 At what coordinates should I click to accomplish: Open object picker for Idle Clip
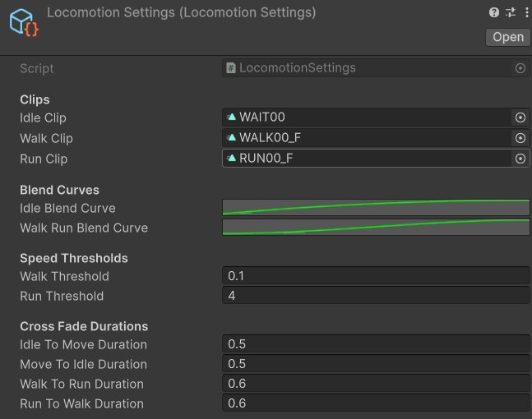pyautogui.click(x=520, y=117)
